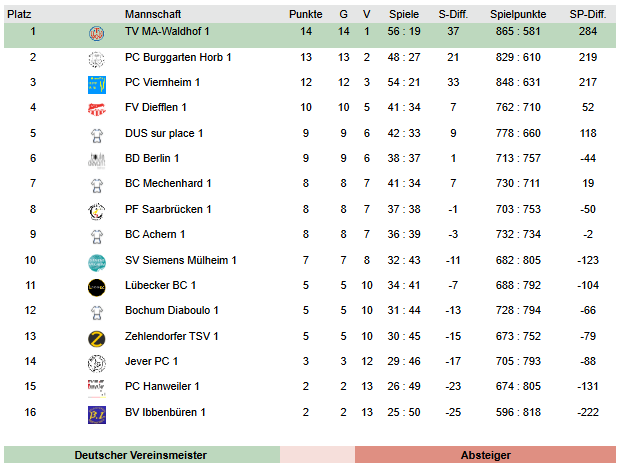Click the PC Viernheim 1 club logo

click(96, 83)
